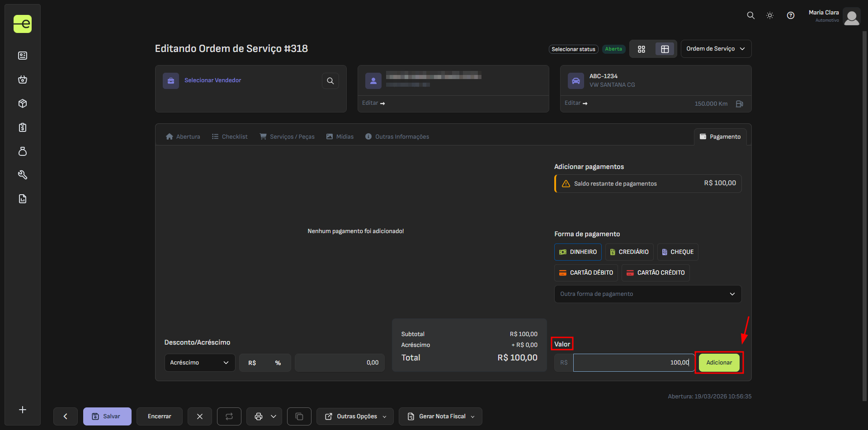
Task: Open the products box sidebar icon
Action: (23, 103)
